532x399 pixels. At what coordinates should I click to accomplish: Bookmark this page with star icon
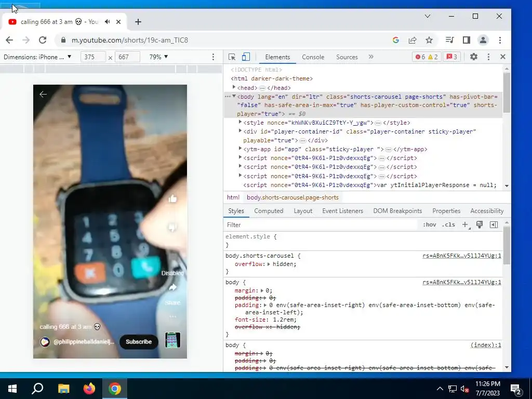pos(429,40)
